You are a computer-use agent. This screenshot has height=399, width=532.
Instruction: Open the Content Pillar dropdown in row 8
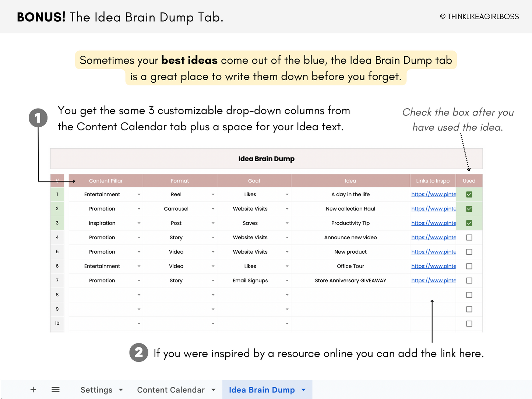tap(139, 295)
